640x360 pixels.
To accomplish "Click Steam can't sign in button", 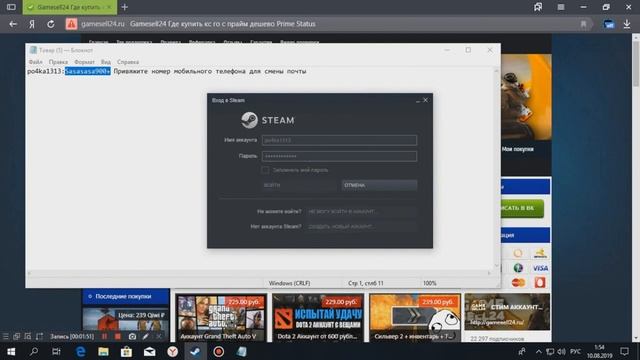I will [x=361, y=211].
